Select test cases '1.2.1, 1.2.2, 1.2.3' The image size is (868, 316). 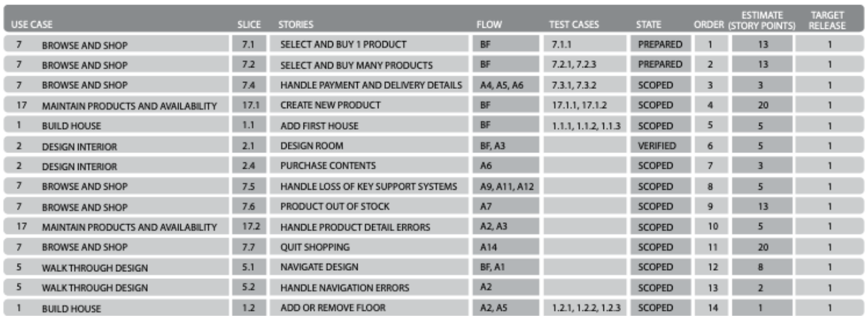click(586, 308)
